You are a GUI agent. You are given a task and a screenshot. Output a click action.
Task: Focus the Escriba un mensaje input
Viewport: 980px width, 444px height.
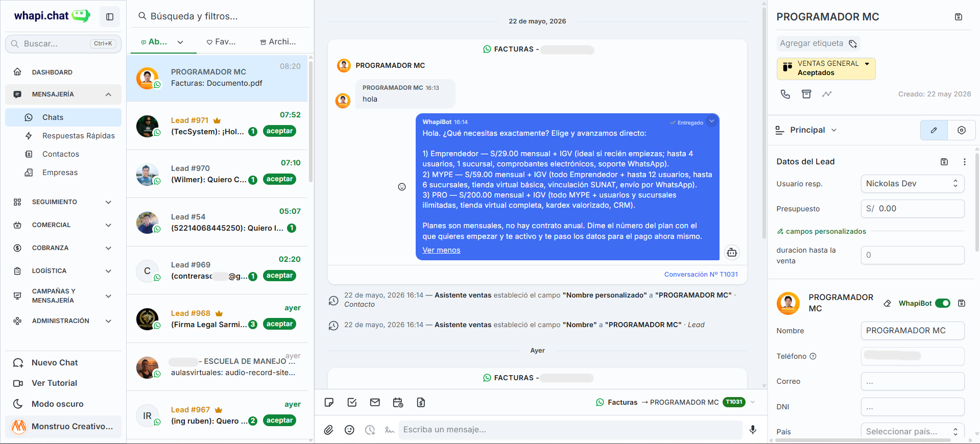click(x=570, y=430)
